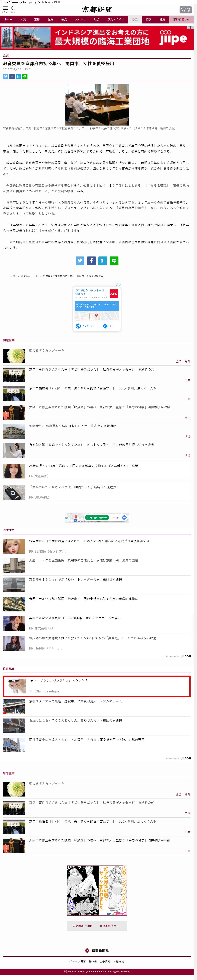Click the search magnifier icon
This screenshot has width=197, height=980.
point(13,8)
